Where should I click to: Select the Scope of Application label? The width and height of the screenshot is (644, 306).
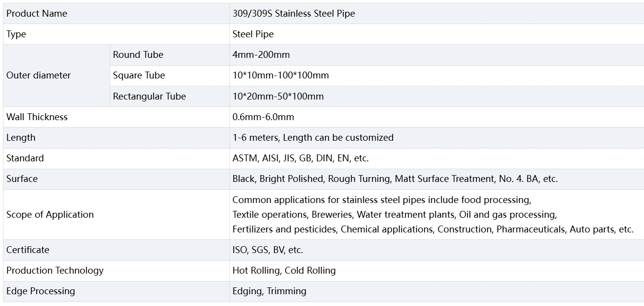coord(50,215)
